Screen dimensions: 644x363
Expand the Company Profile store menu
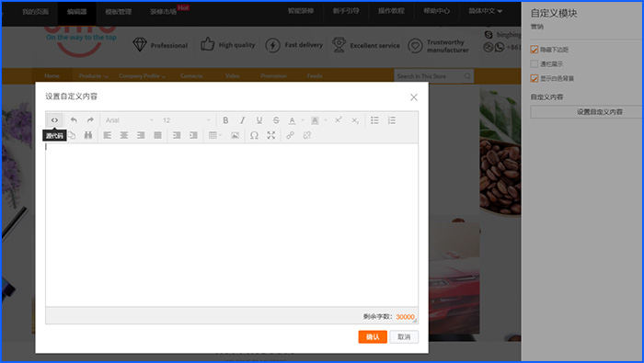pos(142,76)
